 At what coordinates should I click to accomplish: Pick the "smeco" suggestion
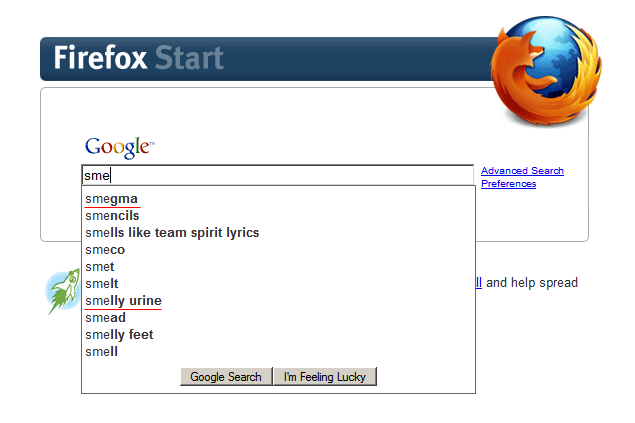(278, 250)
